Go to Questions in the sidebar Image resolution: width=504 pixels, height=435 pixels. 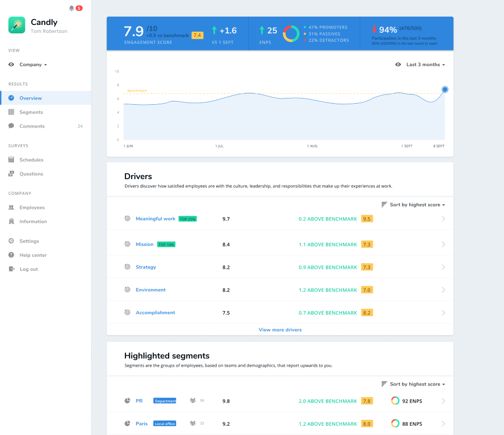coord(31,174)
